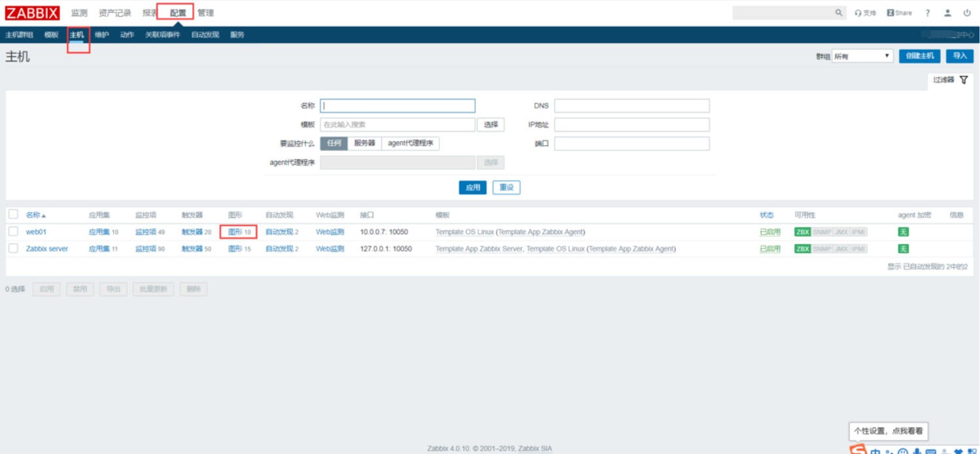Click the 导入 button
Screen dimensions: 980x454
coord(960,56)
